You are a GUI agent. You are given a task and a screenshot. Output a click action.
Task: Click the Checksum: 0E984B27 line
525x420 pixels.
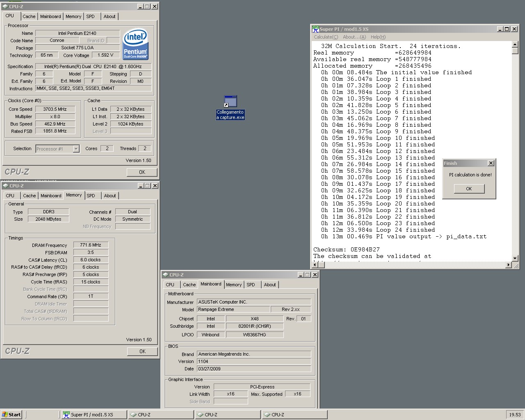347,249
